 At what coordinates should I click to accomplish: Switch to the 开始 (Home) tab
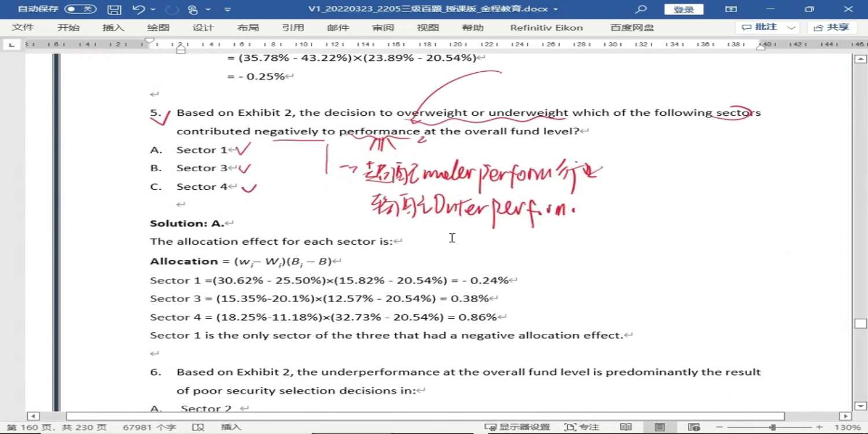[x=68, y=28]
